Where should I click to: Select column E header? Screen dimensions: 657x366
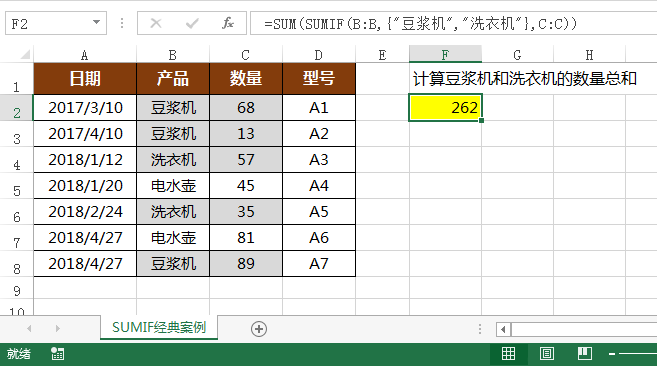pos(382,55)
